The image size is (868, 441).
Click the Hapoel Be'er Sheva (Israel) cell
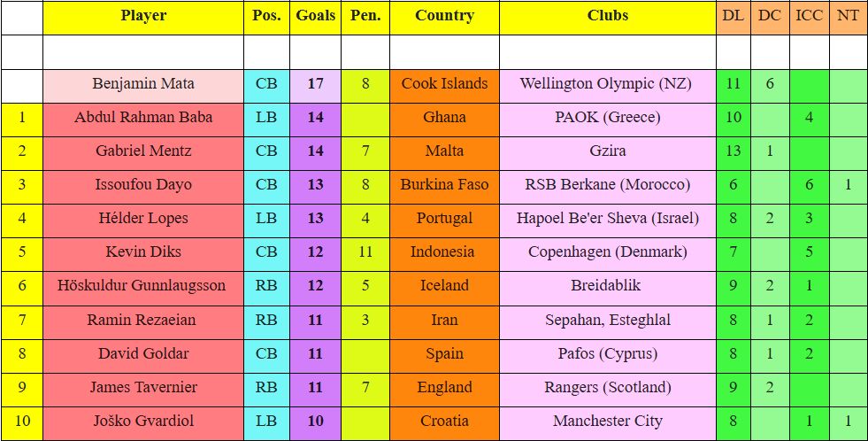[x=608, y=219]
